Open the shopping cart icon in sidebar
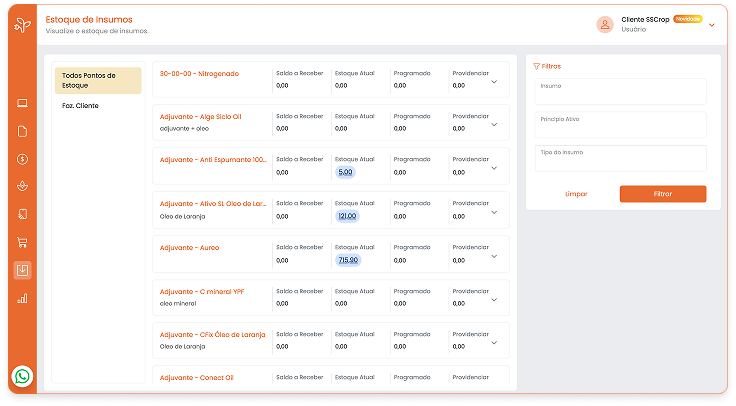The image size is (736, 406). [x=22, y=242]
